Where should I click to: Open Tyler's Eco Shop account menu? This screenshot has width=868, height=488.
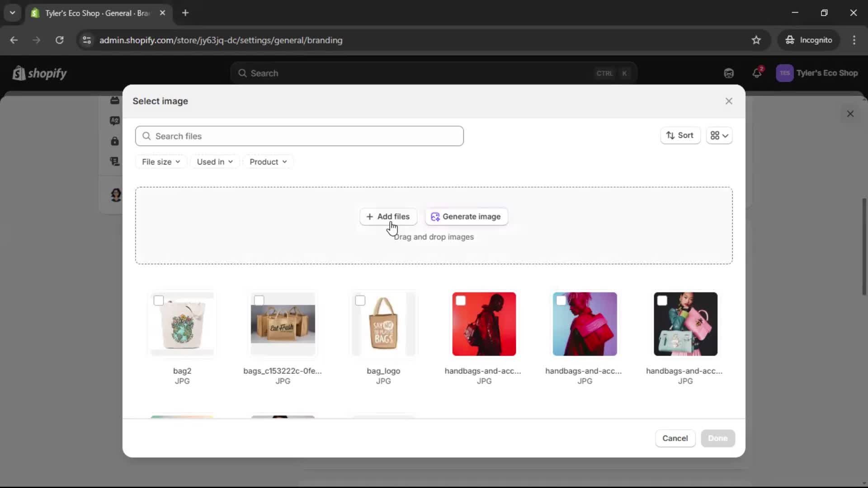point(818,73)
